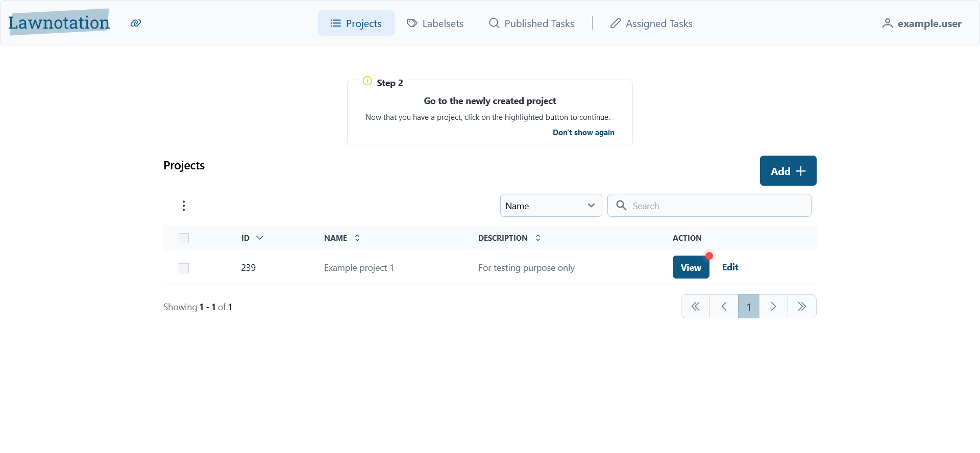The width and height of the screenshot is (980, 453).
Task: Click the magnifier icon in search box
Action: (621, 206)
